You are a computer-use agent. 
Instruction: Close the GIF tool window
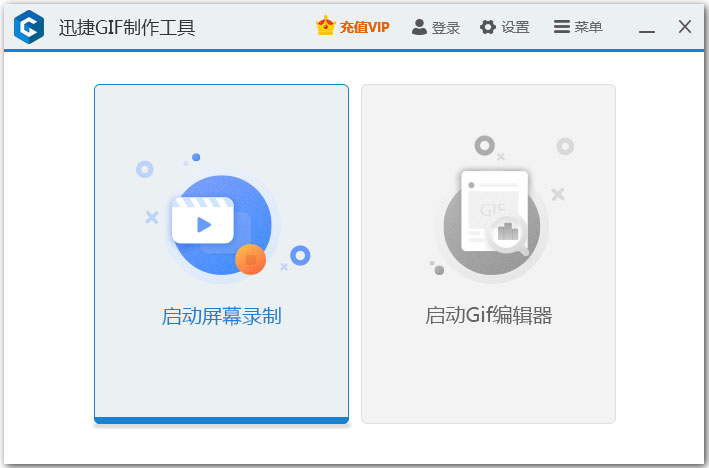[x=685, y=27]
